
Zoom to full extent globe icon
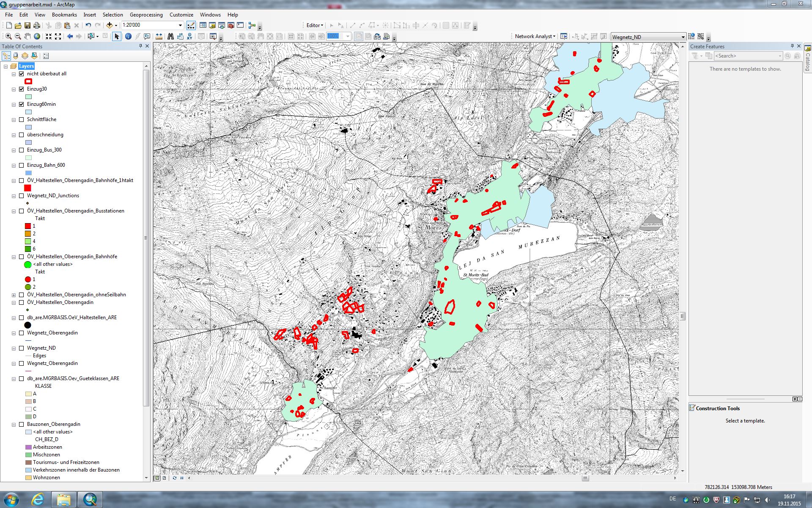pos(37,36)
